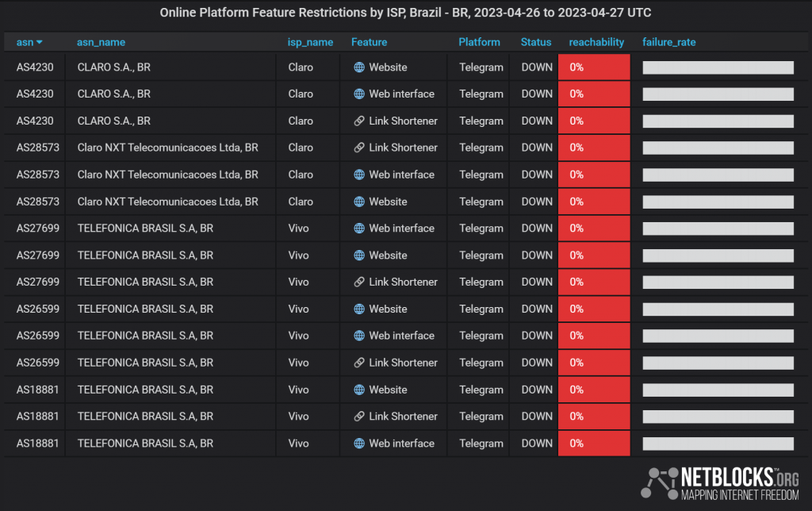Sort table by Feature column header

point(370,43)
